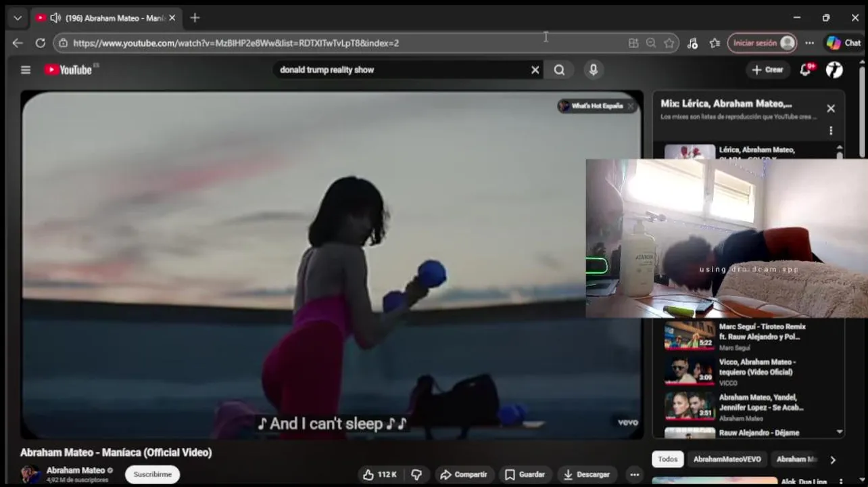Viewport: 868px width, 487px height.
Task: Click Iniciar sesión profile button
Action: 763,43
